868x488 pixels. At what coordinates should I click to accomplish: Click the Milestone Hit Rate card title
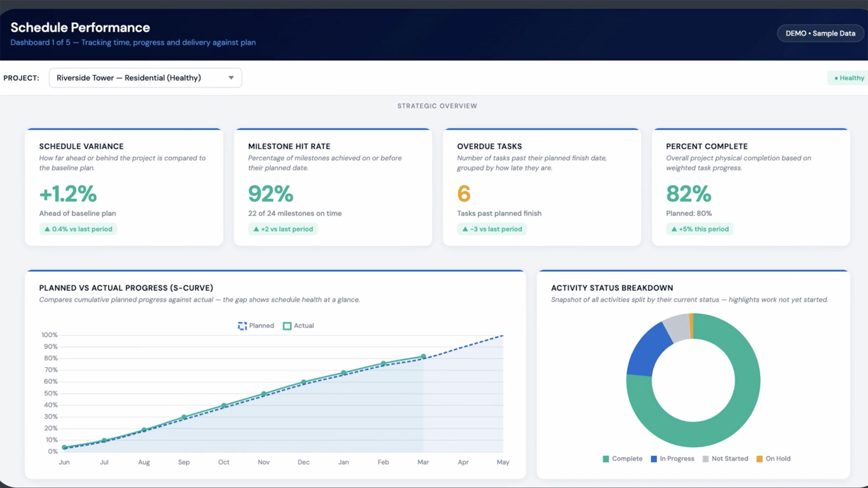(x=289, y=146)
